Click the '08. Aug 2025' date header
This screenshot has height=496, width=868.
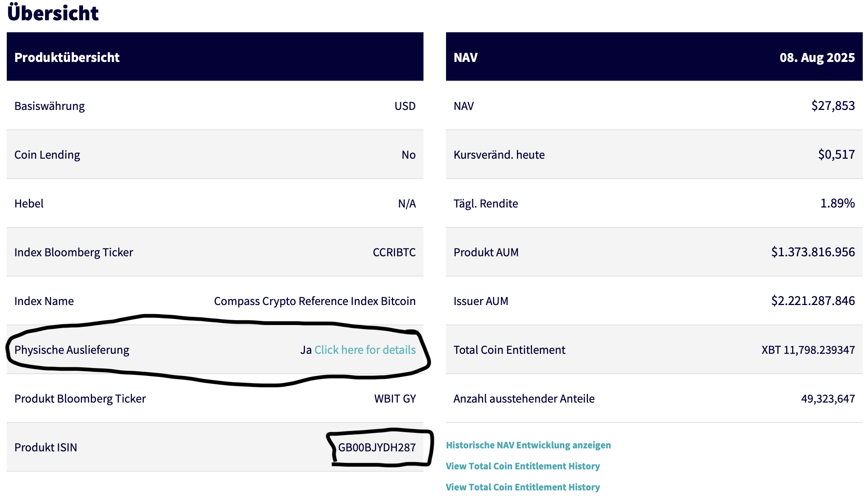tap(817, 57)
